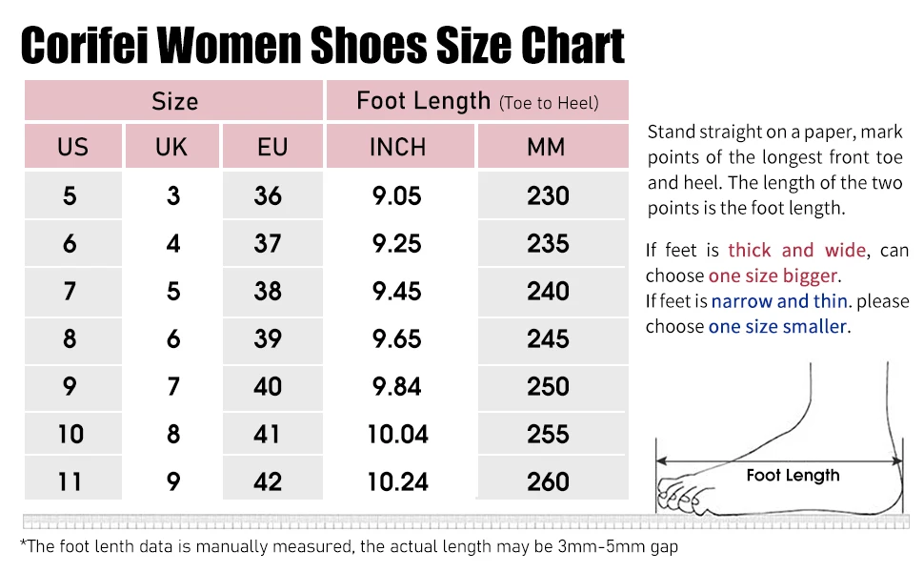
Task: Click the 'thick and wide' red text
Action: pyautogui.click(x=796, y=250)
